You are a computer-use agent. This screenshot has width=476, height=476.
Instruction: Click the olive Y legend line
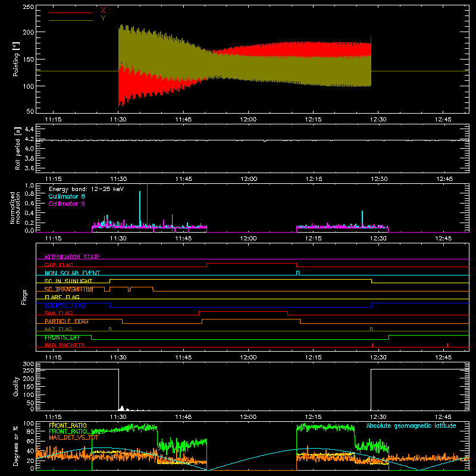pyautogui.click(x=71, y=20)
